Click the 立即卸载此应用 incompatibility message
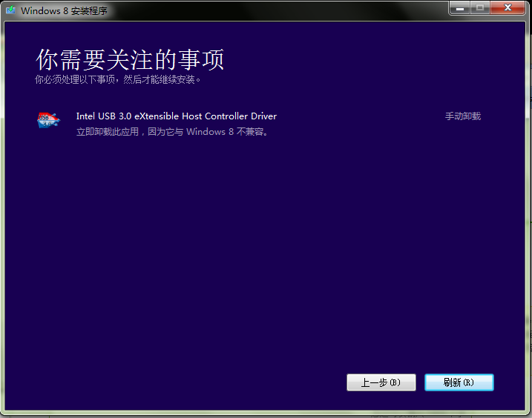This screenshot has height=418, width=532. tap(172, 131)
